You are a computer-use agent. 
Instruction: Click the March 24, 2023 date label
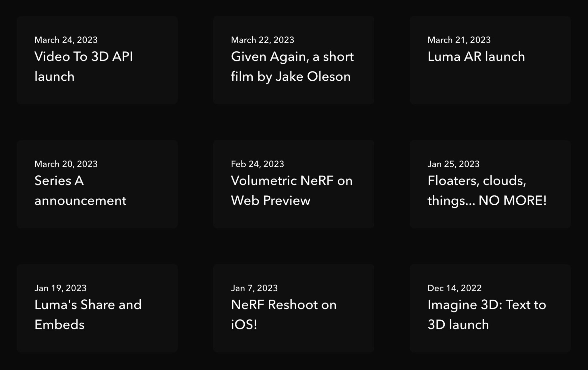pos(66,40)
